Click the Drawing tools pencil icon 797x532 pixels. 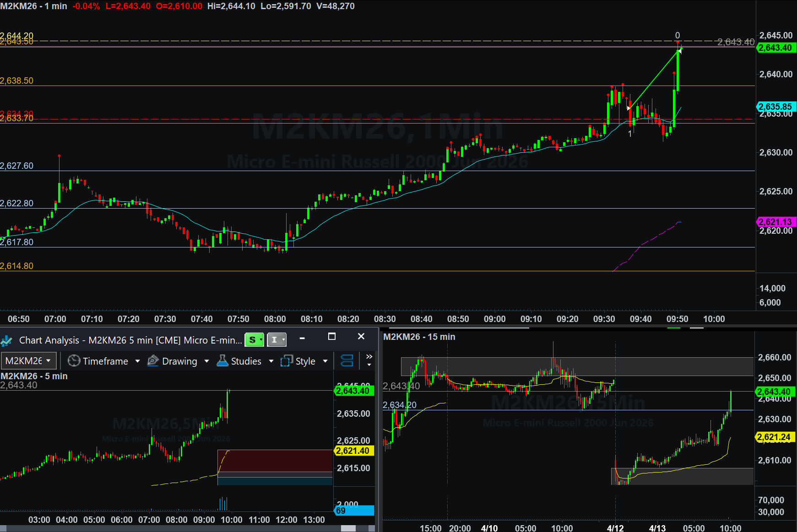point(153,361)
